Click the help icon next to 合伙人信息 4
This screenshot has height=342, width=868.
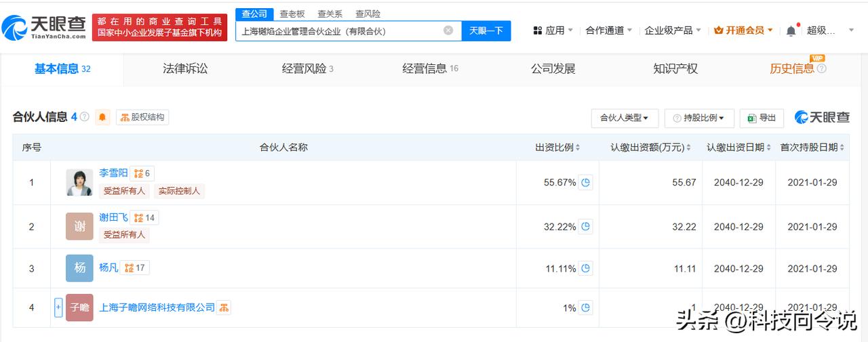(85, 117)
